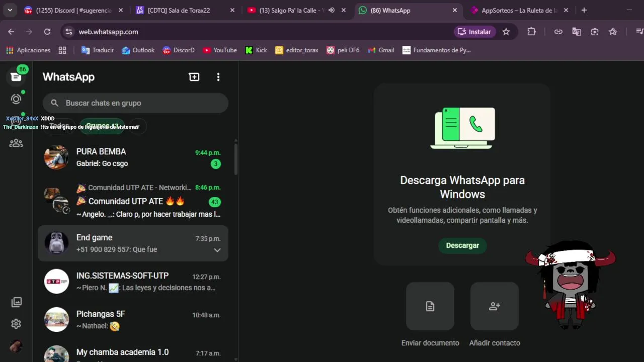Image resolution: width=644 pixels, height=362 pixels.
Task: Click the tab groups grid bookmark icon
Action: click(x=62, y=50)
